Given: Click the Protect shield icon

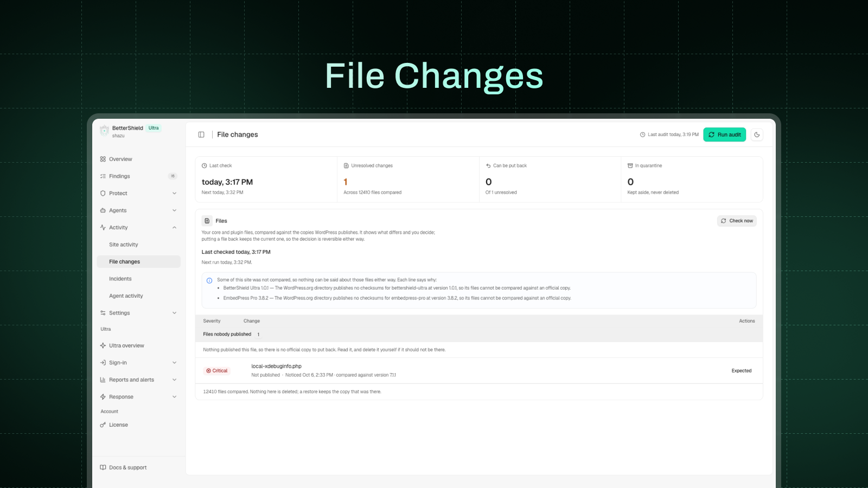Looking at the screenshot, I should pyautogui.click(x=103, y=194).
